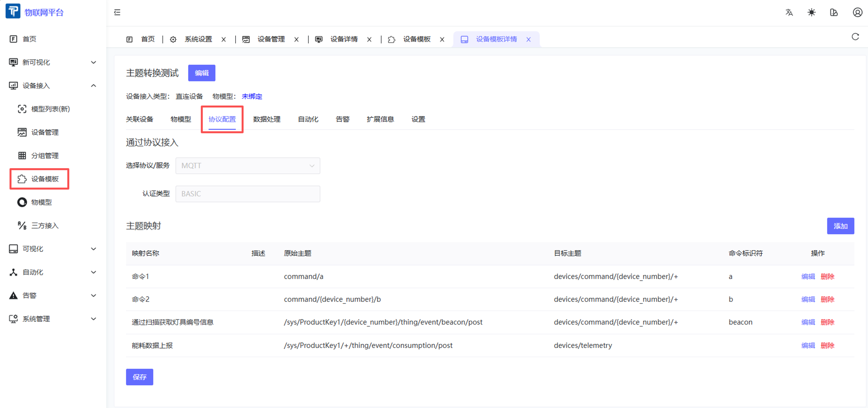Open 三方接入 sidebar item

point(44,225)
